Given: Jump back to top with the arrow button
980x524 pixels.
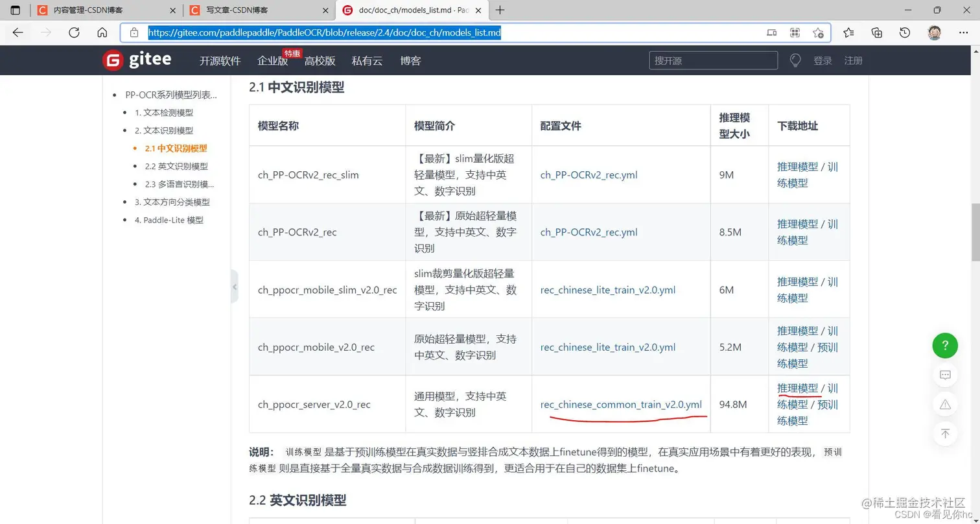Looking at the screenshot, I should pyautogui.click(x=945, y=433).
